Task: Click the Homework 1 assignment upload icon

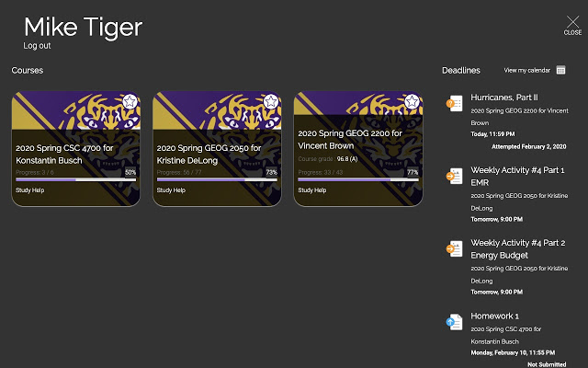Action: (455, 322)
